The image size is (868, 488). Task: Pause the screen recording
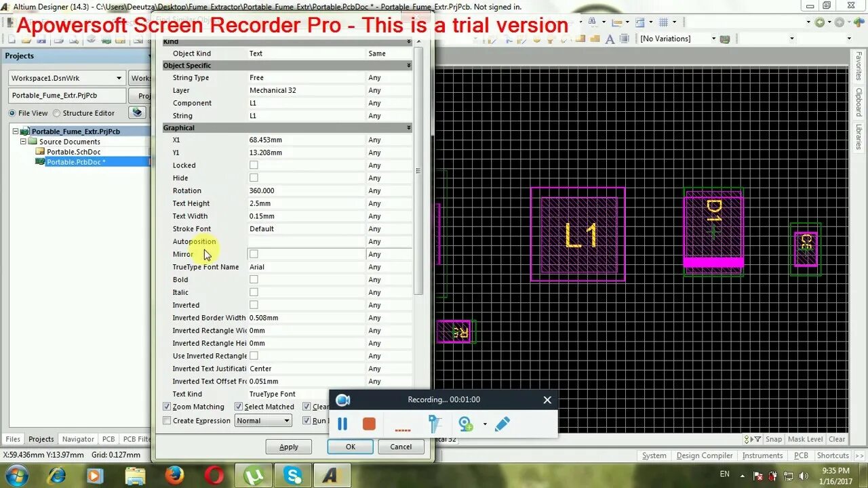[342, 424]
